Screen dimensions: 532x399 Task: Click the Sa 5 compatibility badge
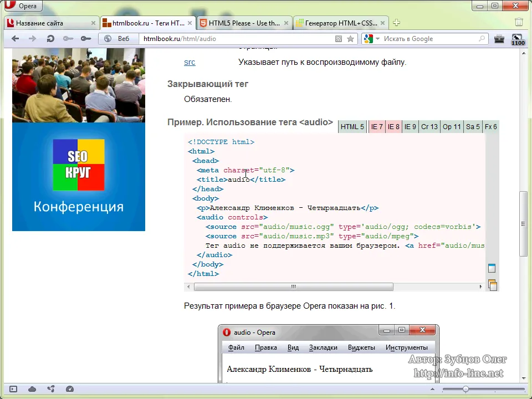[473, 126]
